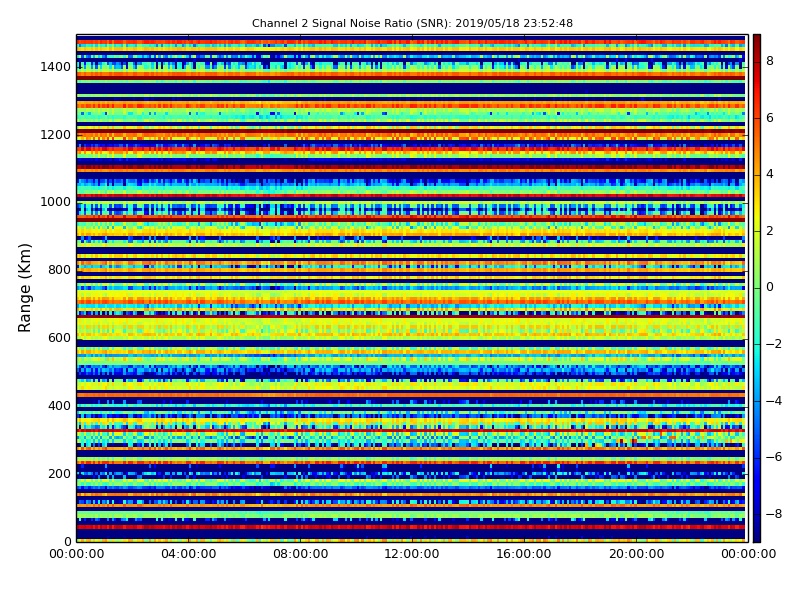800x600 pixels.
Task: Click the 800 range tick label
Action: click(59, 270)
